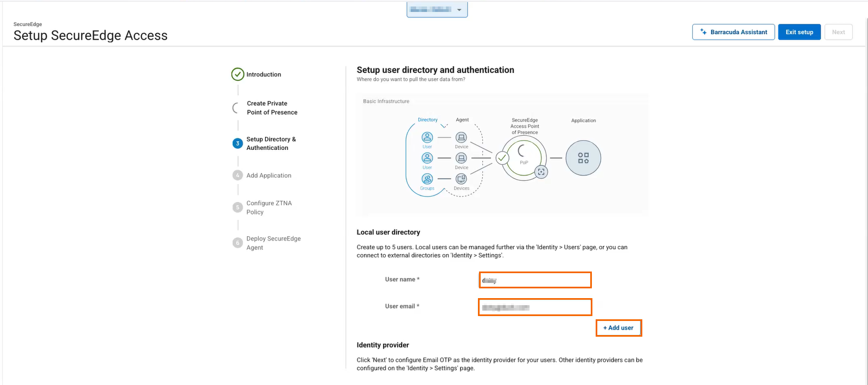Click the step 4 Add Application circle

tap(238, 175)
